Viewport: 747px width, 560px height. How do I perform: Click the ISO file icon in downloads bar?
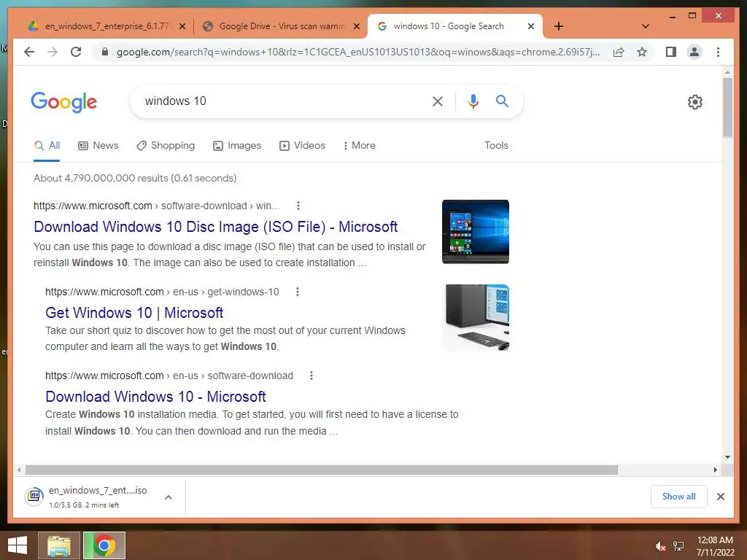pyautogui.click(x=34, y=497)
